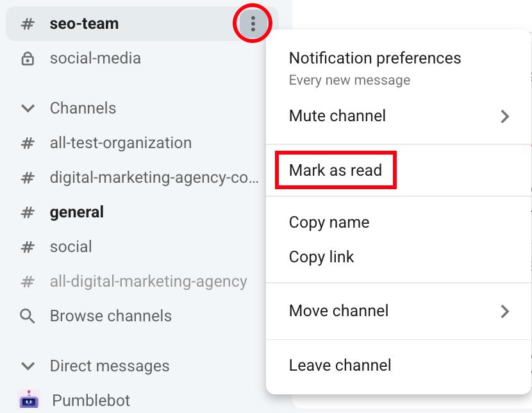Screen dimensions: 532x413
Task: Open the digital-marketing-agency channel
Action: click(x=154, y=178)
